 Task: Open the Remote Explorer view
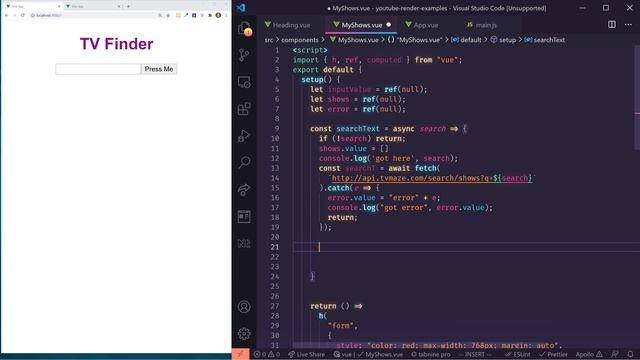tap(244, 82)
